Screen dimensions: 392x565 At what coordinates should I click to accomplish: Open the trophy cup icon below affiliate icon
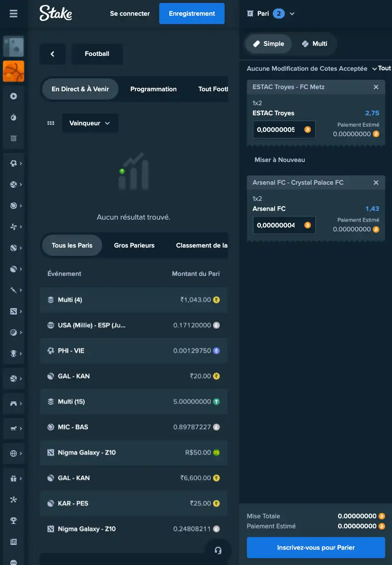[14, 520]
